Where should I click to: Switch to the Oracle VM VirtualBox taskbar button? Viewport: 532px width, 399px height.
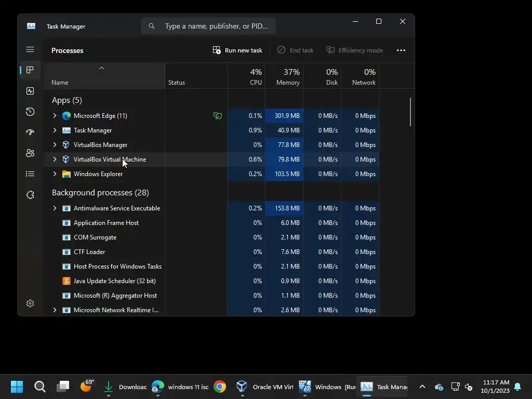(x=264, y=387)
